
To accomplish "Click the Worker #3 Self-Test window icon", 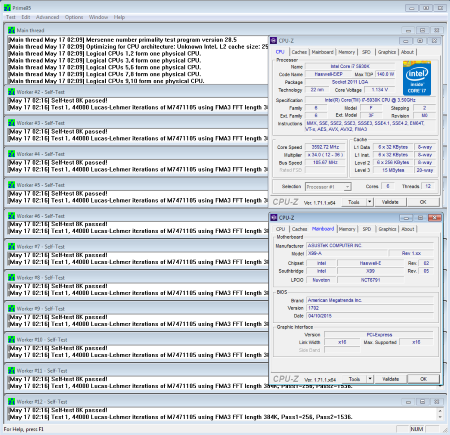I will 12,123.
